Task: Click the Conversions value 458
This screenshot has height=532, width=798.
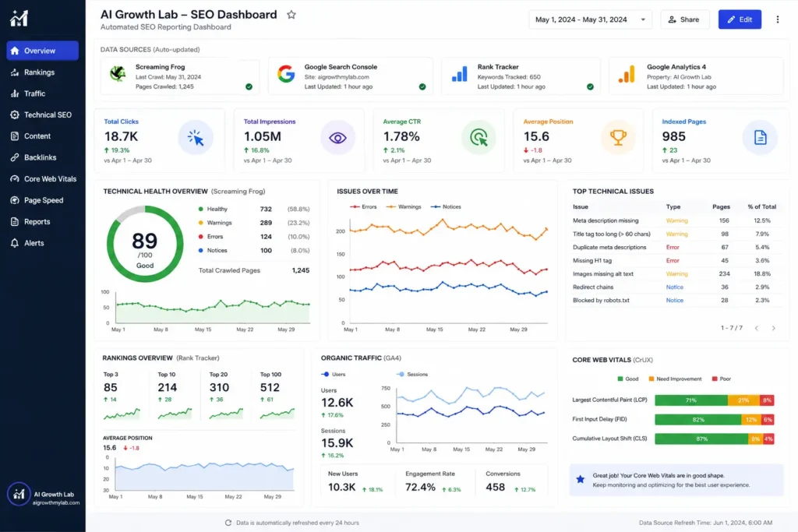Action: (495, 488)
